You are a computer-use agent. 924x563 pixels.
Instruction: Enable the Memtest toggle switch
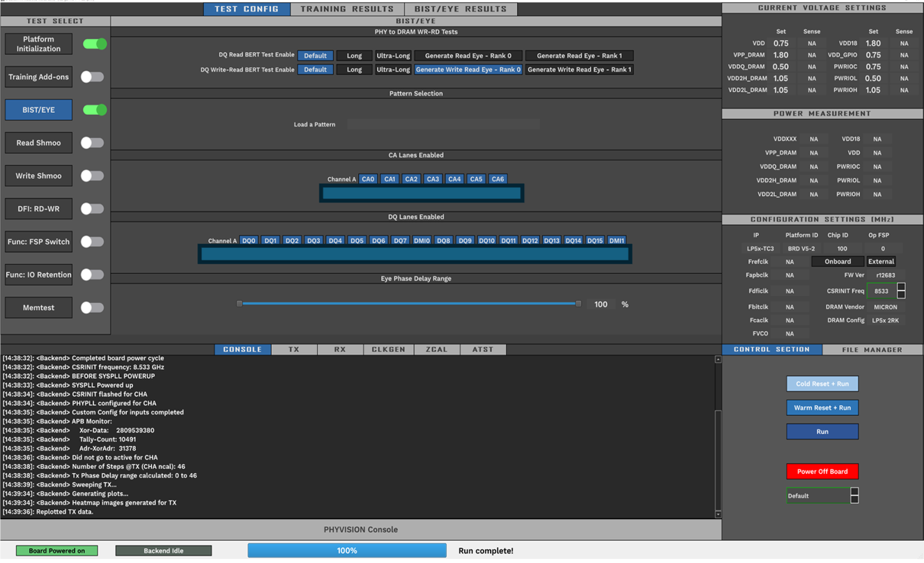pyautogui.click(x=92, y=307)
